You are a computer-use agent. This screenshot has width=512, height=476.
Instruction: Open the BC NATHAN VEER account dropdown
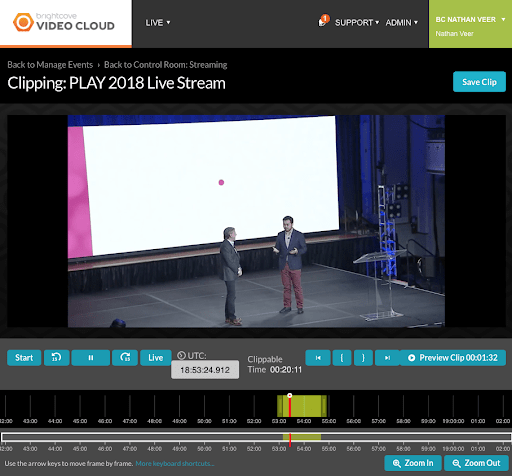pos(470,24)
